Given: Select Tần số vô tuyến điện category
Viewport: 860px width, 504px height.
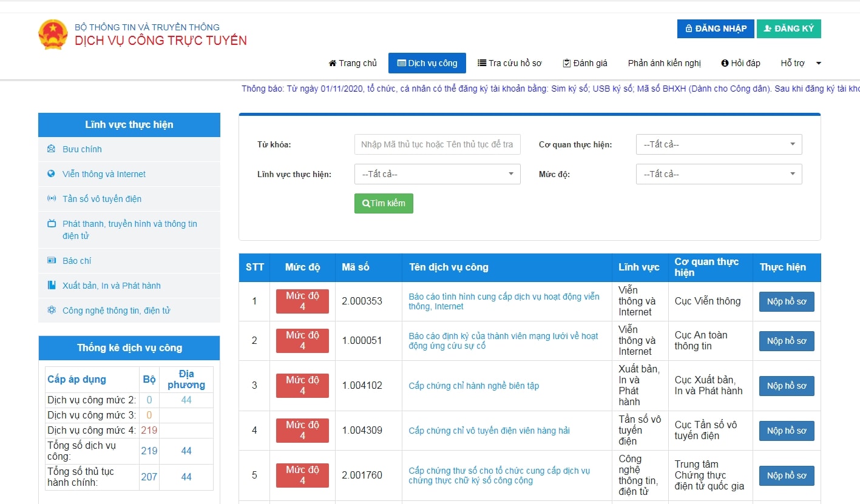Looking at the screenshot, I should tap(102, 199).
